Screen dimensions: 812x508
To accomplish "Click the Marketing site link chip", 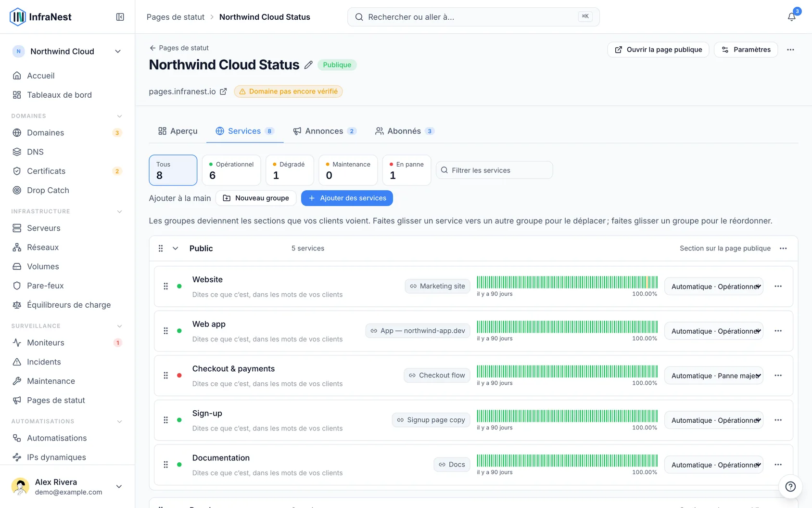I will click(x=437, y=286).
